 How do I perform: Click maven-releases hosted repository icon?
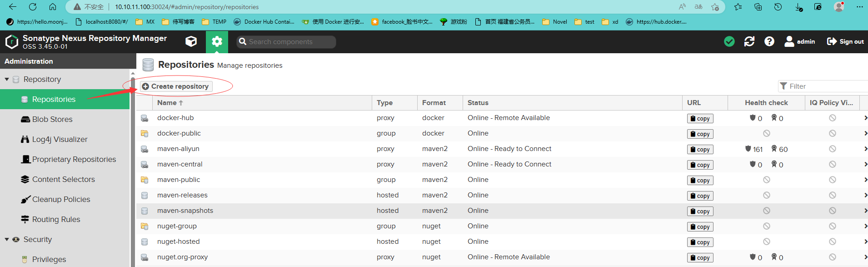click(x=145, y=196)
